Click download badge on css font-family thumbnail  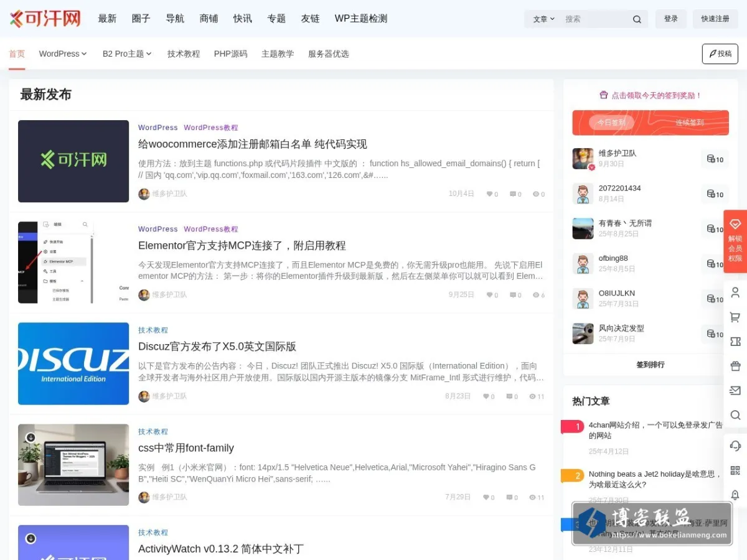point(31,437)
